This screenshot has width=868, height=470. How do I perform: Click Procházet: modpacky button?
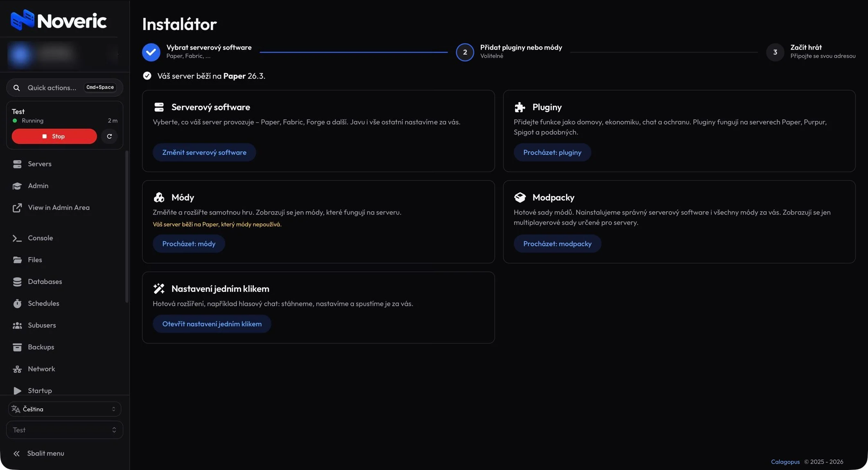(x=557, y=244)
